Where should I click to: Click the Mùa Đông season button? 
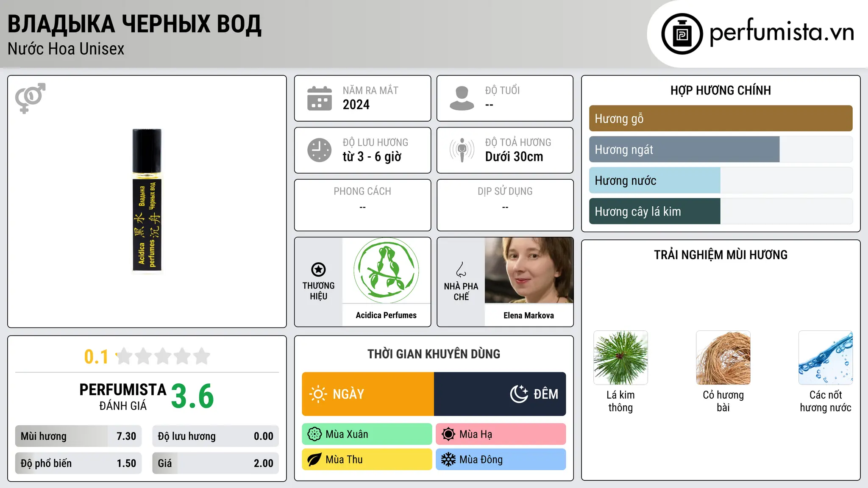pyautogui.click(x=501, y=460)
